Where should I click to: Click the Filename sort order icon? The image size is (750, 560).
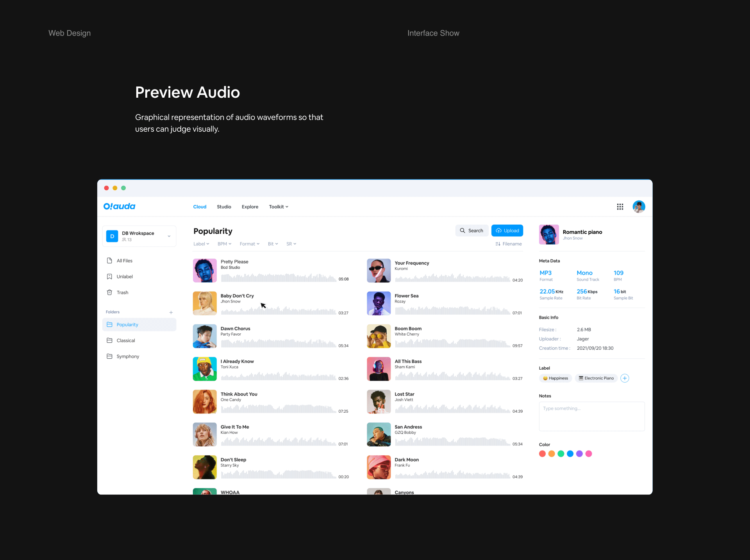pyautogui.click(x=498, y=244)
